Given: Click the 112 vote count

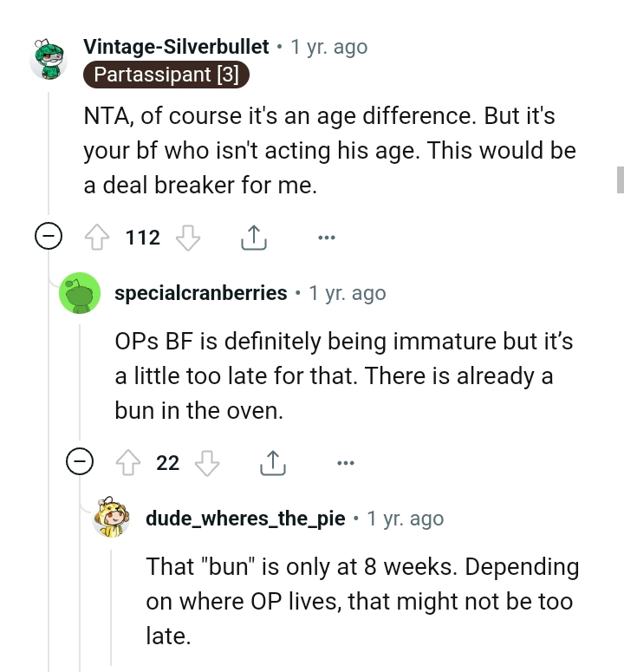Looking at the screenshot, I should 143,237.
